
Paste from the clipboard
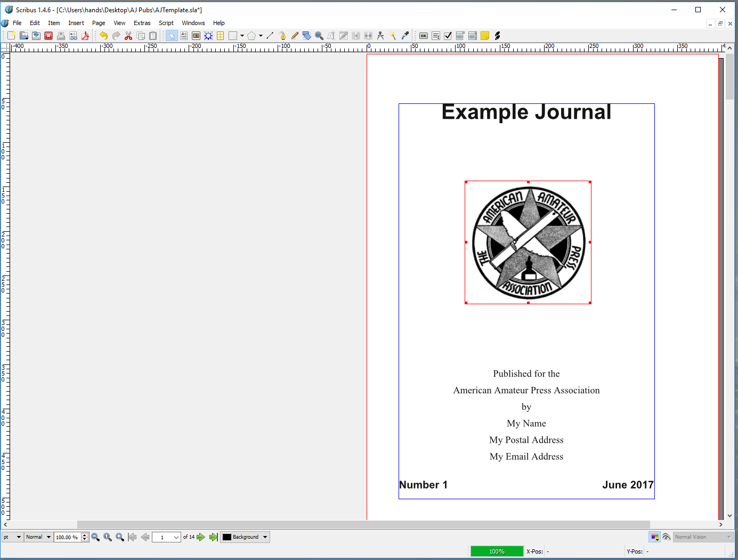(153, 36)
